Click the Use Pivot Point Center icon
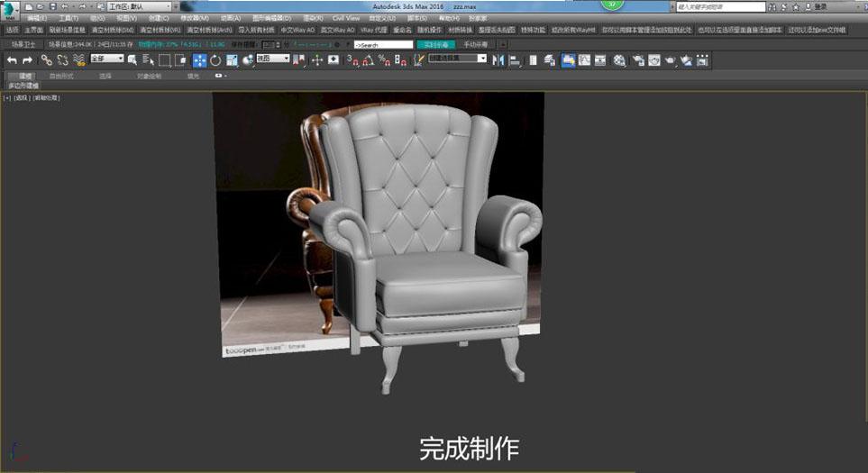The image size is (868, 473). [x=299, y=60]
